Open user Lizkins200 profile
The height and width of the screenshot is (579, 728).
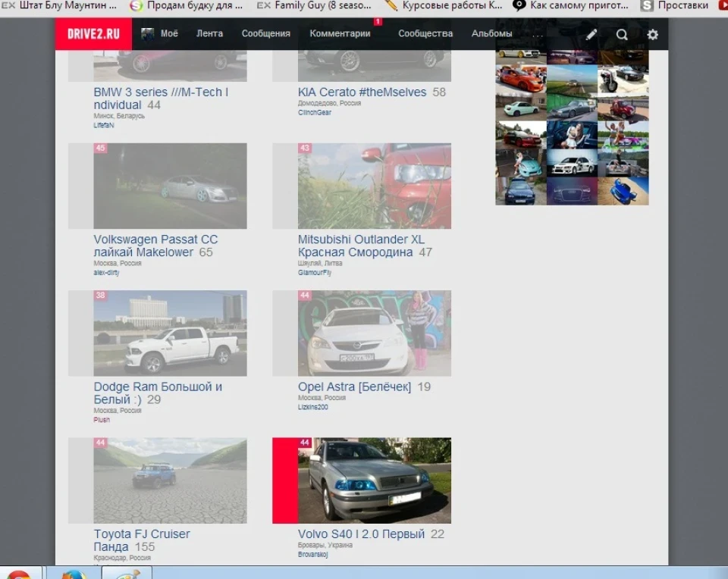(313, 407)
